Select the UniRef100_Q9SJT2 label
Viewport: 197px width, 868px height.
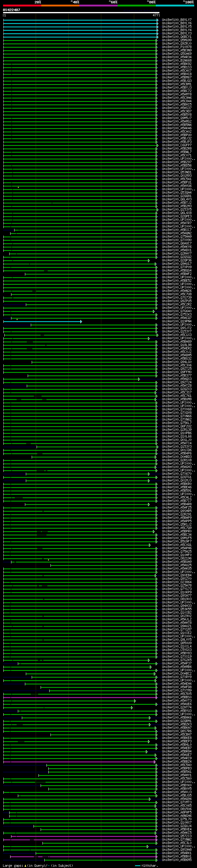click(176, 328)
